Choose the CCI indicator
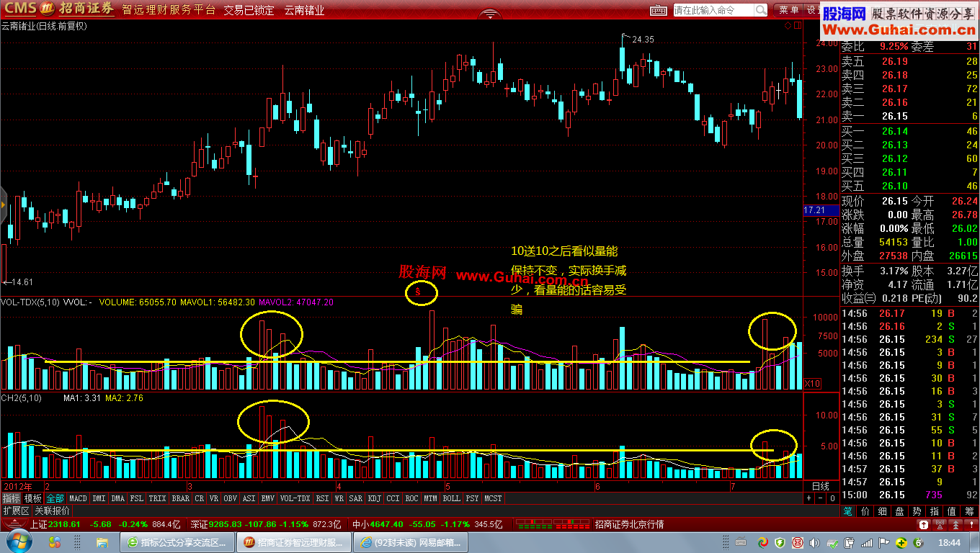This screenshot has height=553, width=980. pos(393,498)
